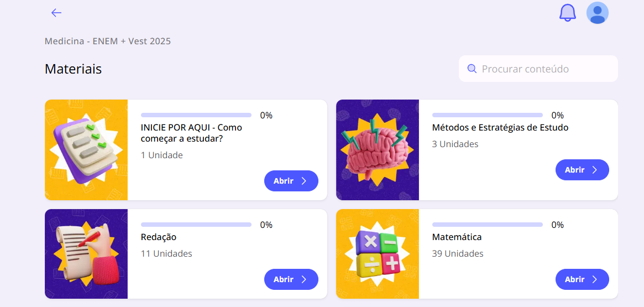This screenshot has height=307, width=644.
Task: Click the search magnifier icon
Action: [472, 69]
